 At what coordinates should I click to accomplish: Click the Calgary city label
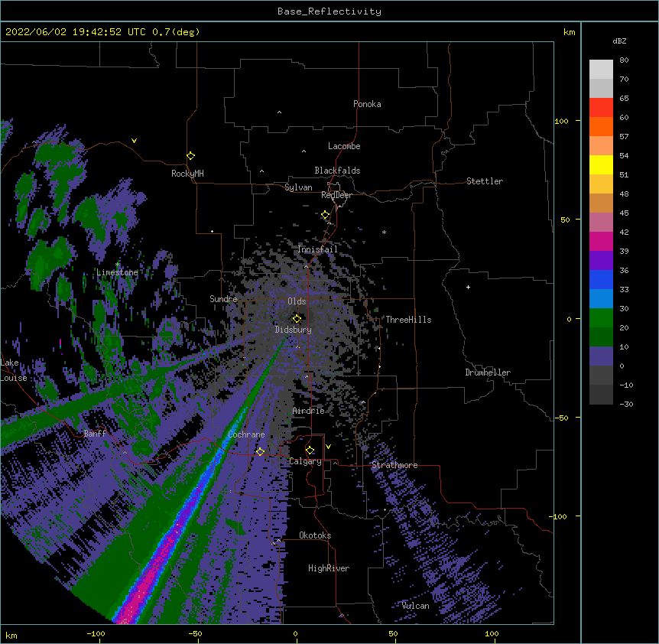click(306, 461)
